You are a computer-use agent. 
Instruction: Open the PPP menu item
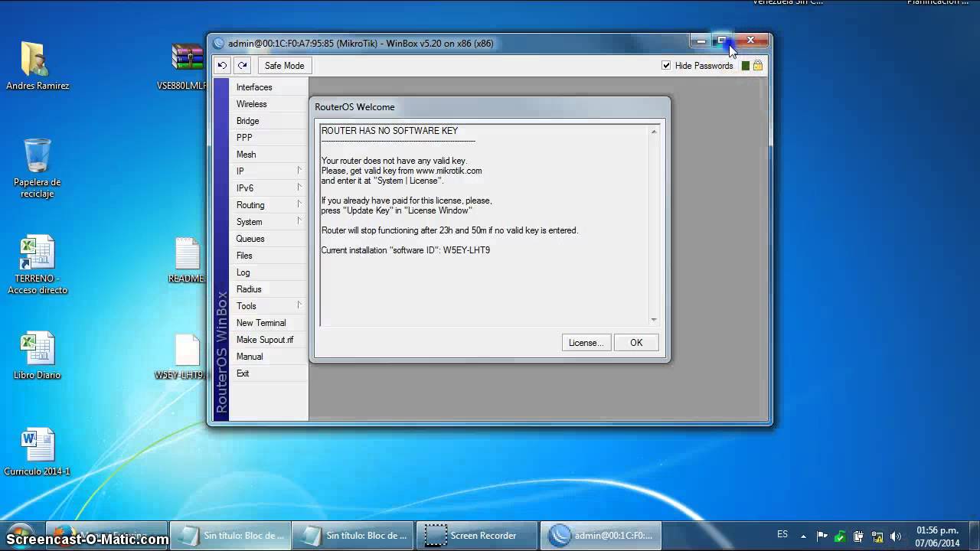269,138
